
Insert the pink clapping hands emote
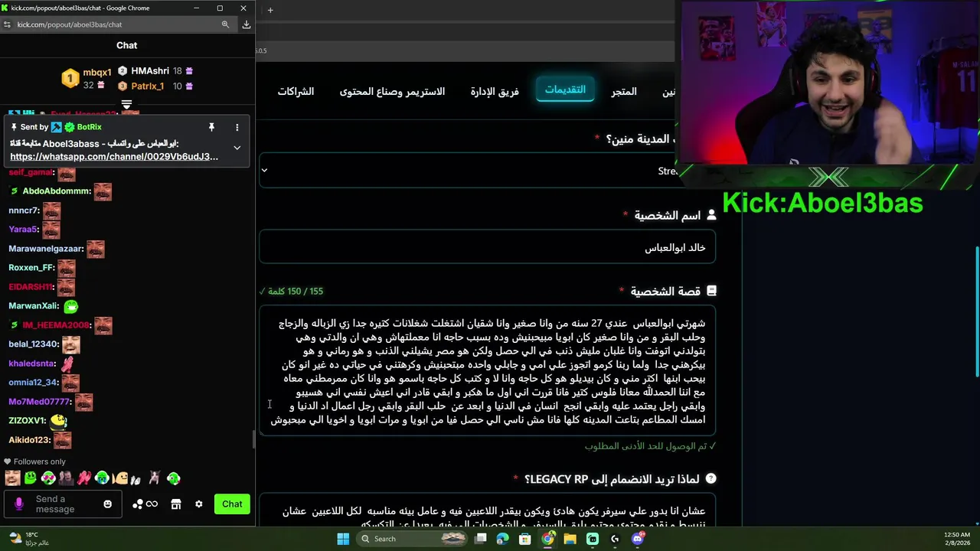pos(84,479)
